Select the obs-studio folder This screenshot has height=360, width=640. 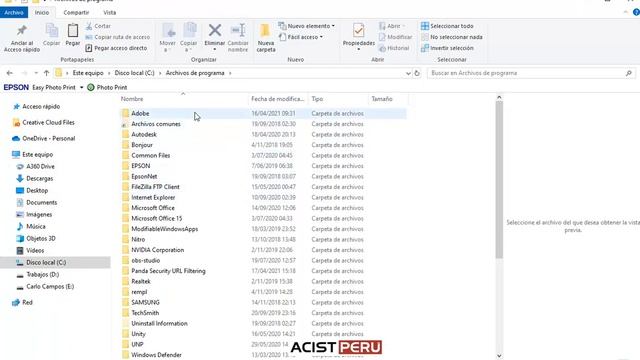(145, 260)
